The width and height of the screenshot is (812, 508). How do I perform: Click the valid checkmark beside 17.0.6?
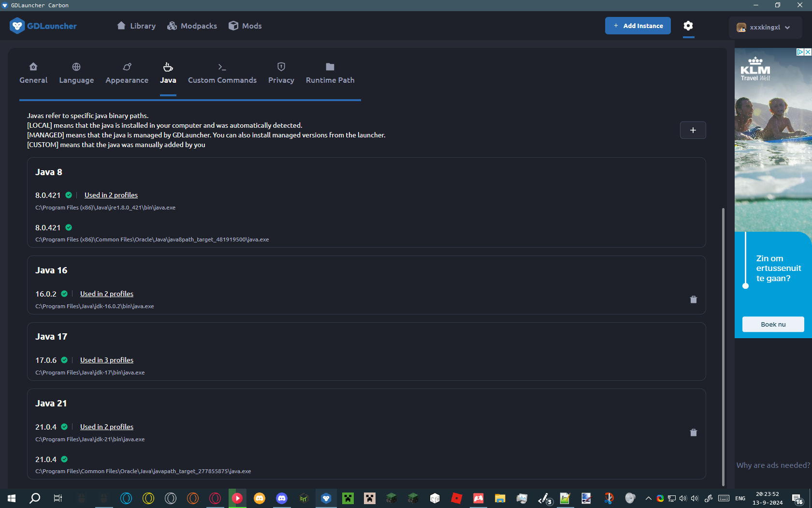[64, 360]
